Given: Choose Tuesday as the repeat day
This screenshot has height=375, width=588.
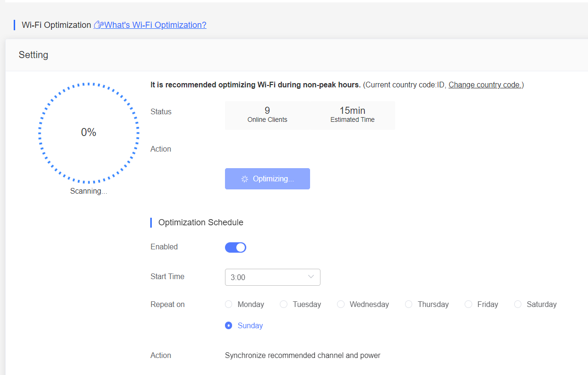Looking at the screenshot, I should pos(284,305).
